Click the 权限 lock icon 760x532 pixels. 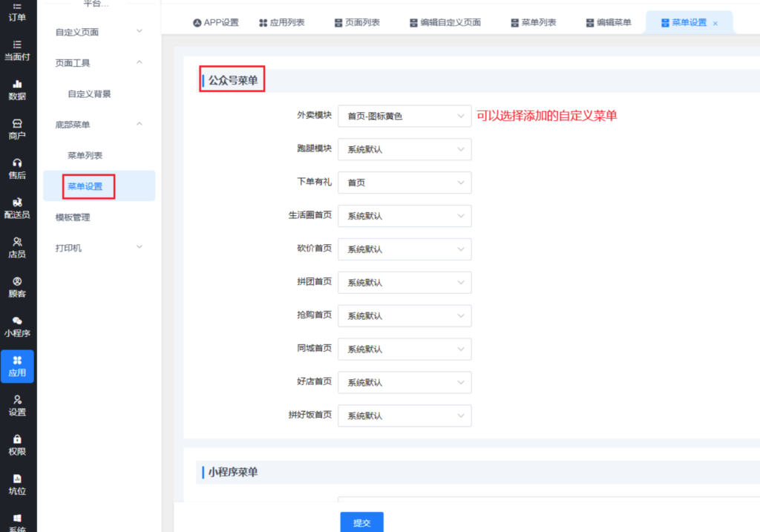point(17,439)
